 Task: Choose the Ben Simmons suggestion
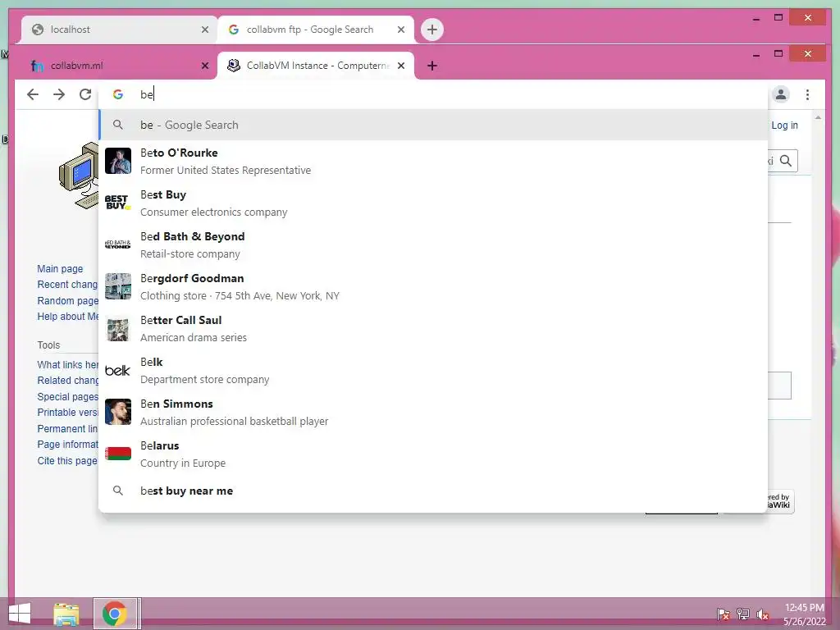point(433,412)
